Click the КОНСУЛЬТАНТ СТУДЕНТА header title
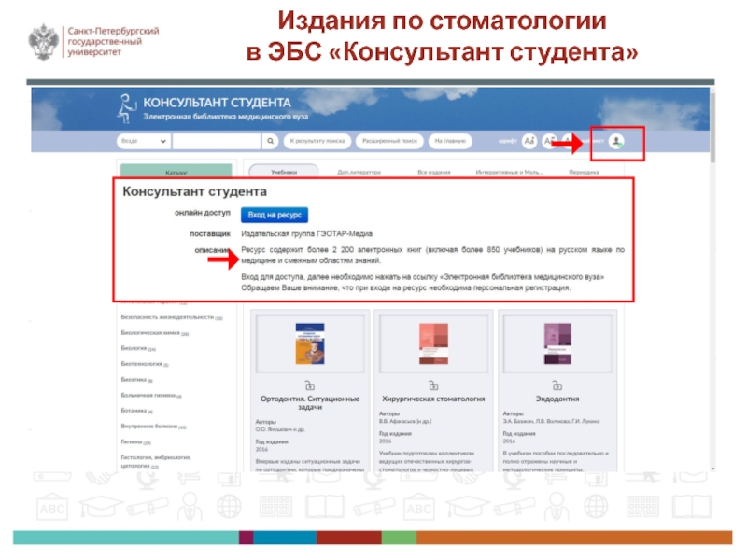Screen dimensions: 747x560 pyautogui.click(x=217, y=103)
